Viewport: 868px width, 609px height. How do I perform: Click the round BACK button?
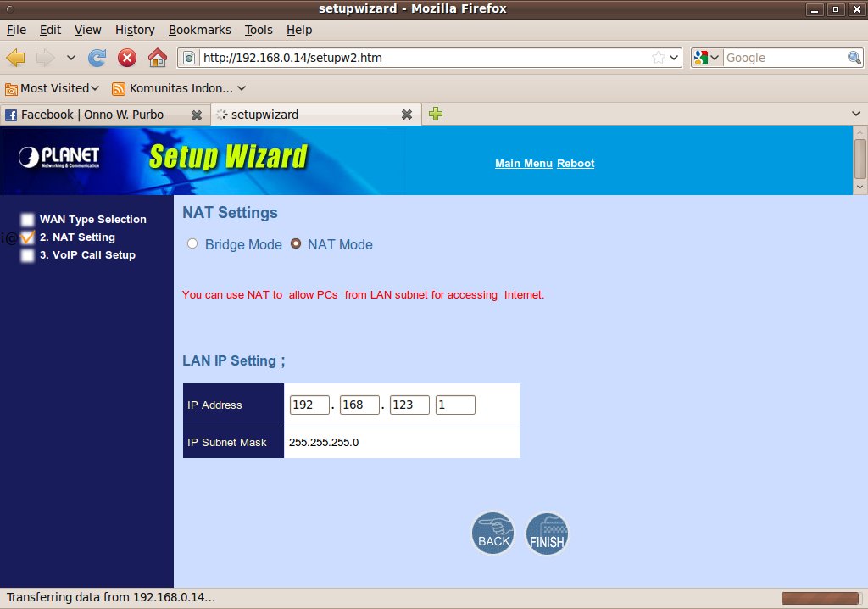click(492, 533)
